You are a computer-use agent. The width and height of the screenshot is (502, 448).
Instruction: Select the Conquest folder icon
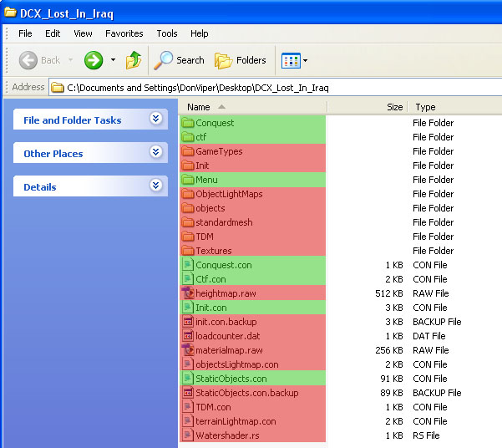(x=188, y=123)
